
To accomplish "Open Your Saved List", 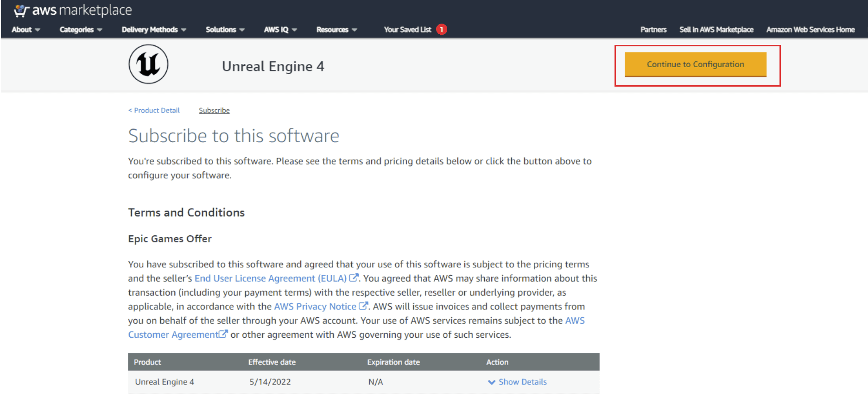I will coord(407,30).
